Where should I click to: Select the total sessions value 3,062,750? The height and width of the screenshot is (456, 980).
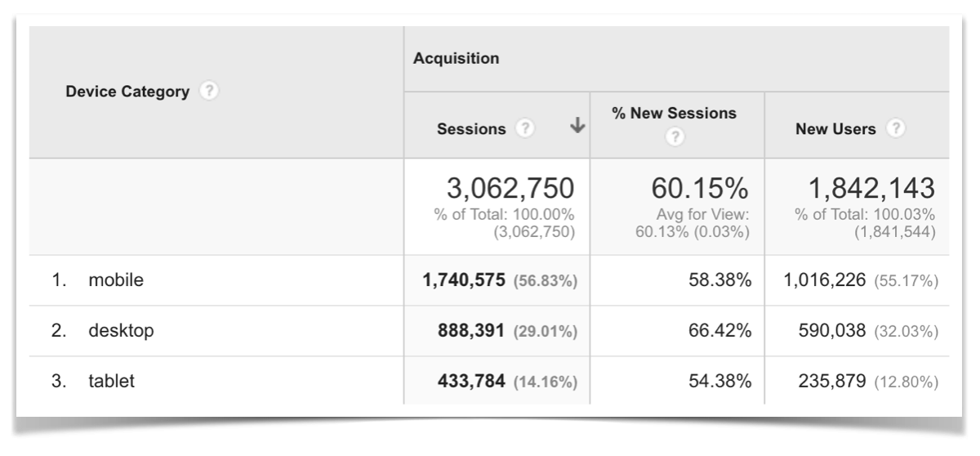pyautogui.click(x=510, y=190)
